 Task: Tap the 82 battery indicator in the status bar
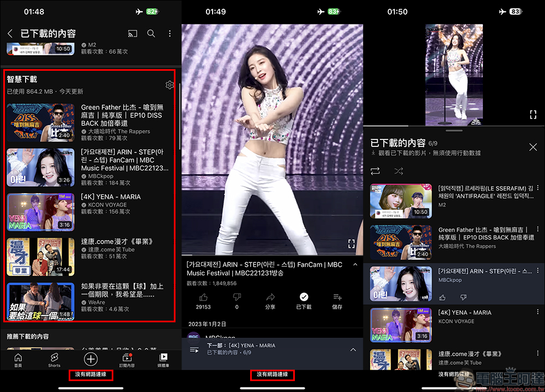[x=153, y=11]
